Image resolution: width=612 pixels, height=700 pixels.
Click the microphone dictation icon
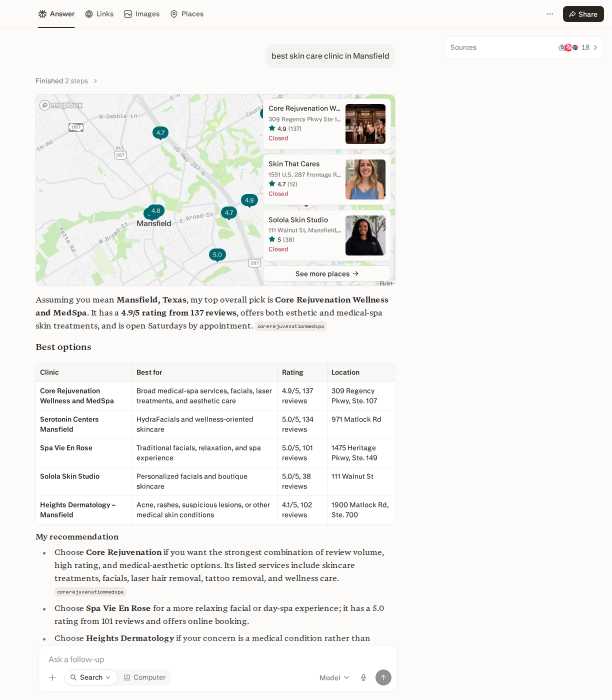(363, 677)
